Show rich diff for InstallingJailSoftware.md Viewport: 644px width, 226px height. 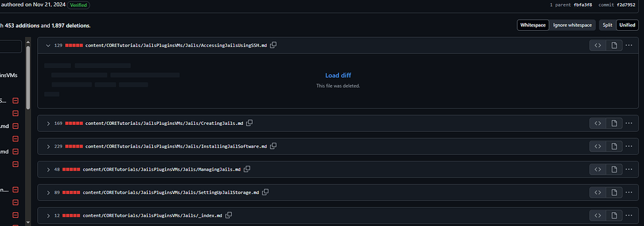(614, 146)
